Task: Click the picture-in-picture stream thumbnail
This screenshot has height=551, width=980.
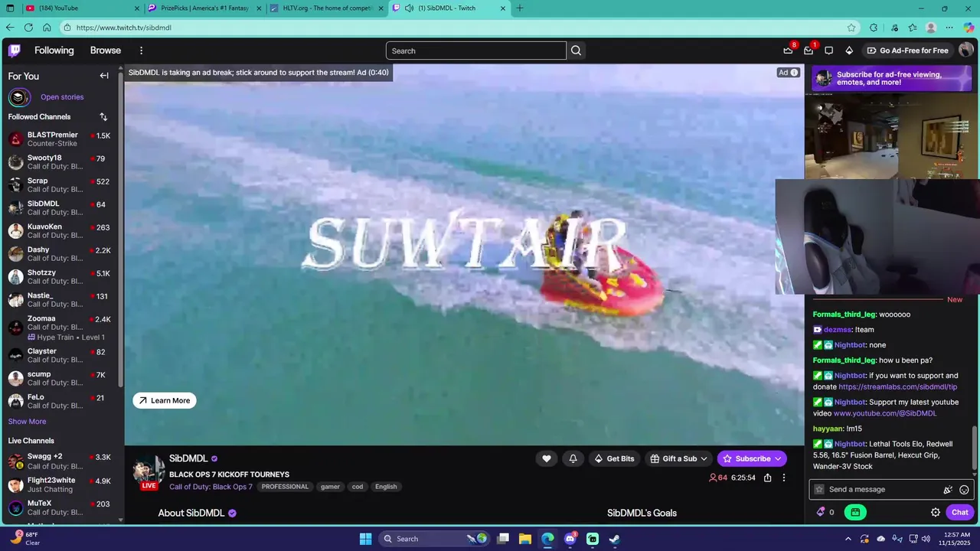Action: tap(892, 136)
